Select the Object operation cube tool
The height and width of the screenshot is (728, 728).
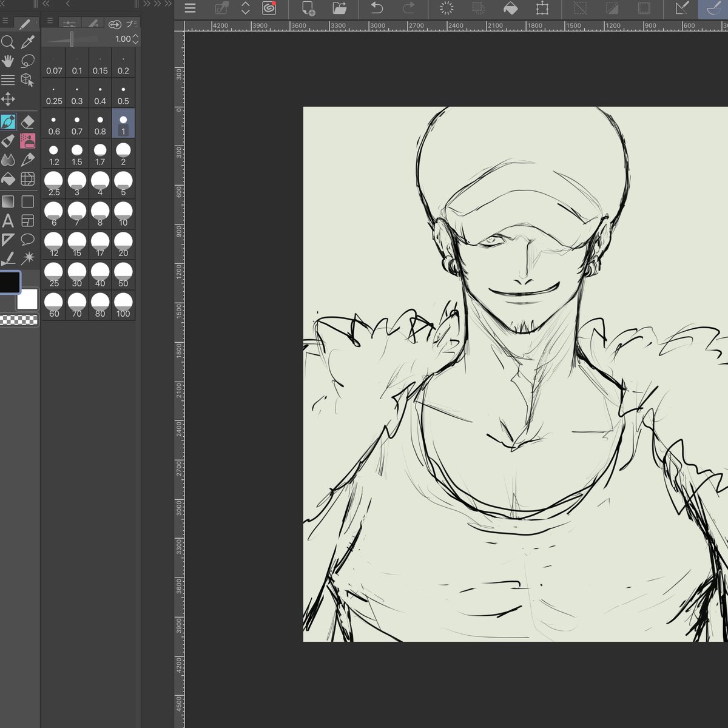[27, 80]
